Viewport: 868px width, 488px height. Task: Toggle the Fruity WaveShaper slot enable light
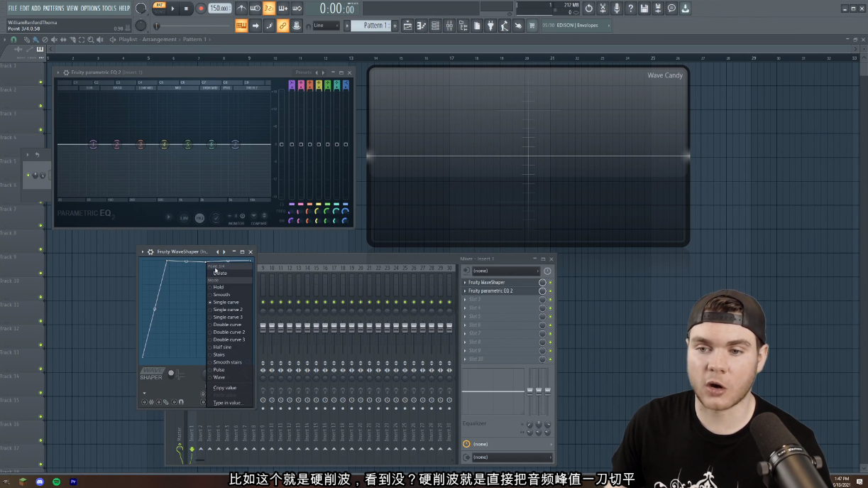pyautogui.click(x=550, y=283)
